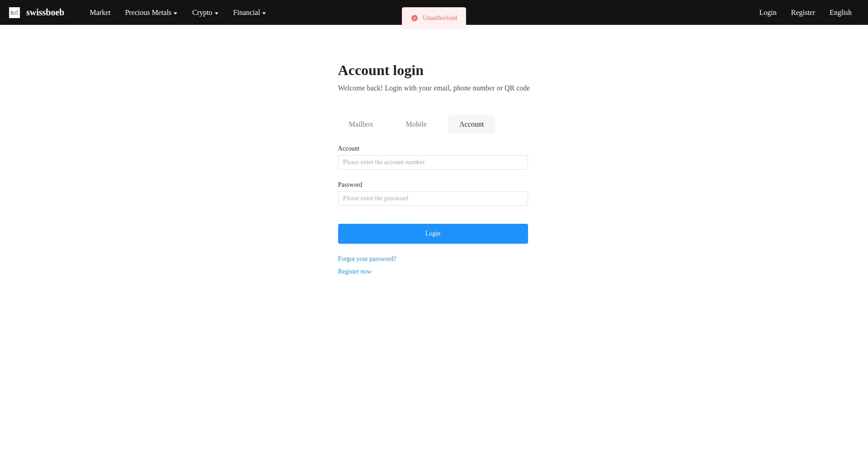Click the red Unauthorized error icon
868x449 pixels.
414,18
